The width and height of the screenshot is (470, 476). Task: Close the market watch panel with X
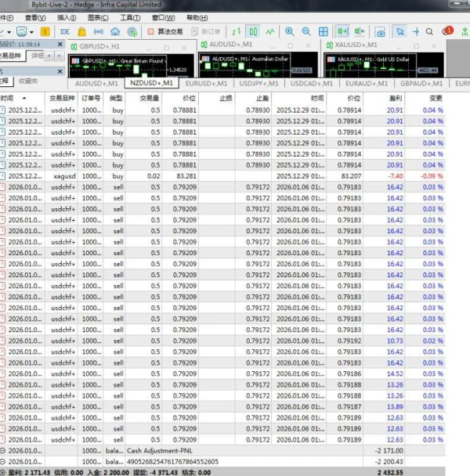point(60,45)
